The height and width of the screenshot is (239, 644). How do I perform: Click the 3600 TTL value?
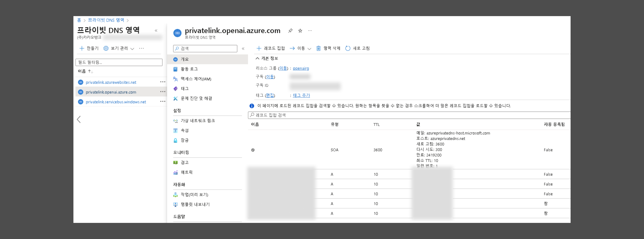pyautogui.click(x=378, y=150)
